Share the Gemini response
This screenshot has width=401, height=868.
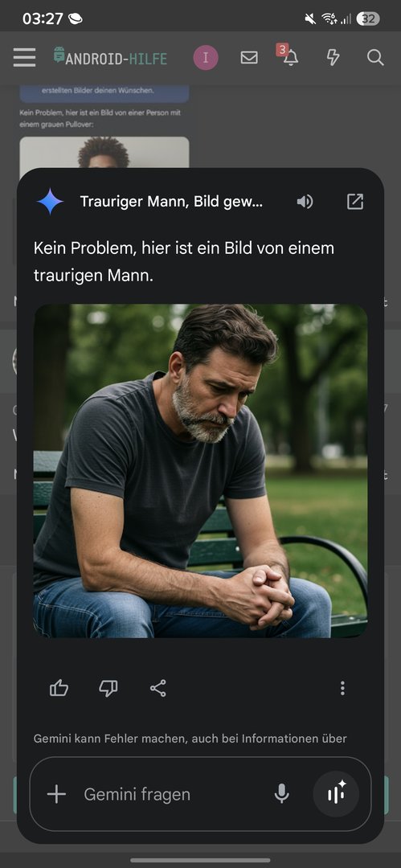pyautogui.click(x=158, y=688)
